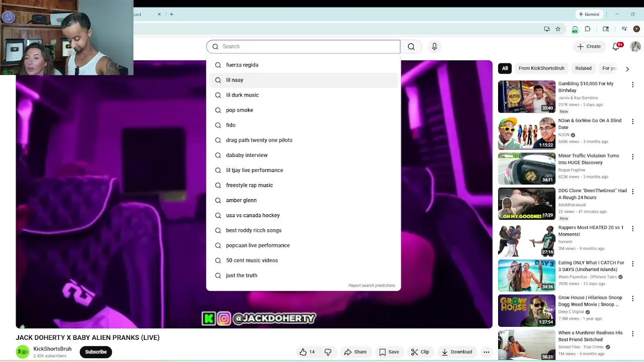Viewport: 644px width, 362px height.
Task: Open the Chrome profile Y avatar
Action: [636, 29]
